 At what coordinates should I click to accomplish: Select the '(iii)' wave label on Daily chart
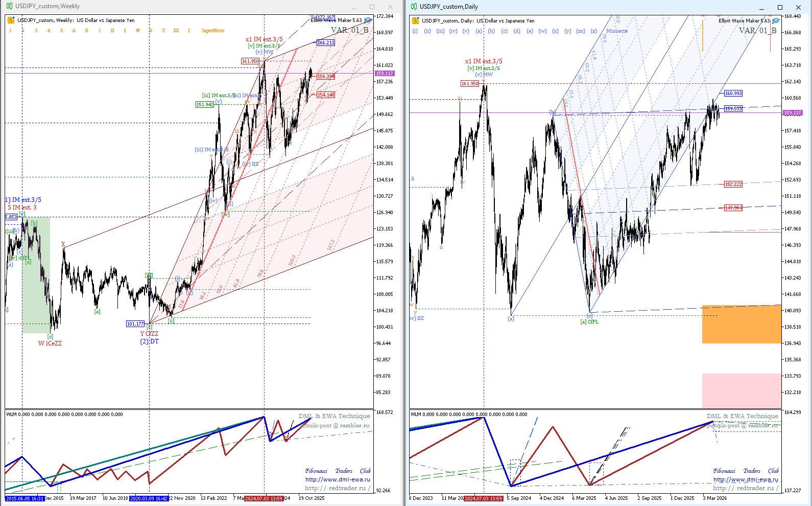440,31
